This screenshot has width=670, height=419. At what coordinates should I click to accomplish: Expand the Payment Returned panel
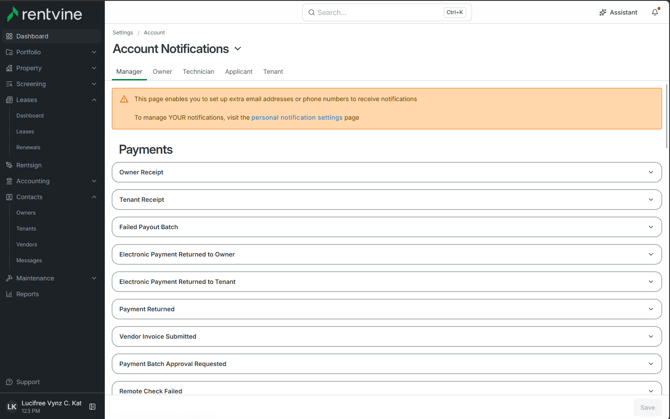(387, 309)
